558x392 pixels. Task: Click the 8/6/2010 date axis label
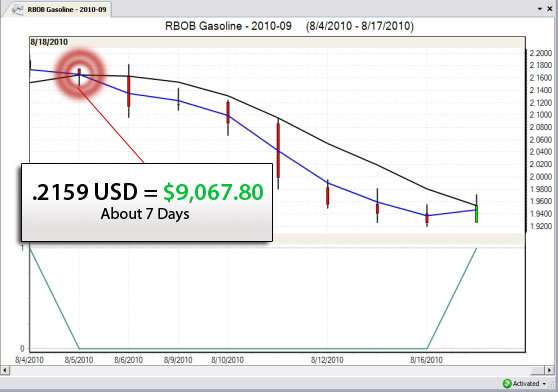click(x=128, y=360)
